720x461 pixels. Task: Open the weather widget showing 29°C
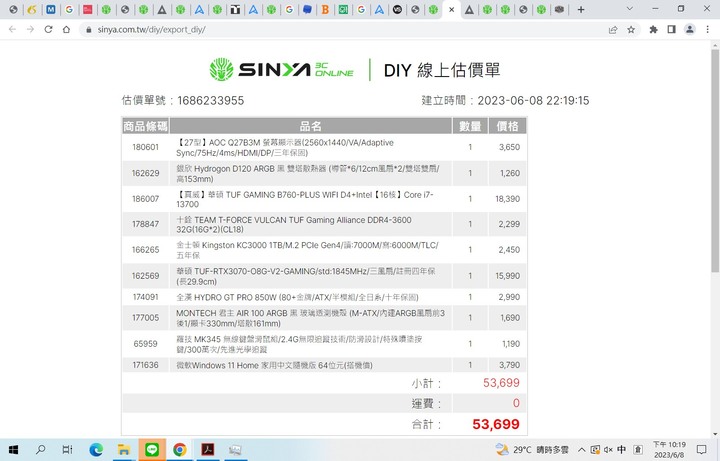[532, 450]
